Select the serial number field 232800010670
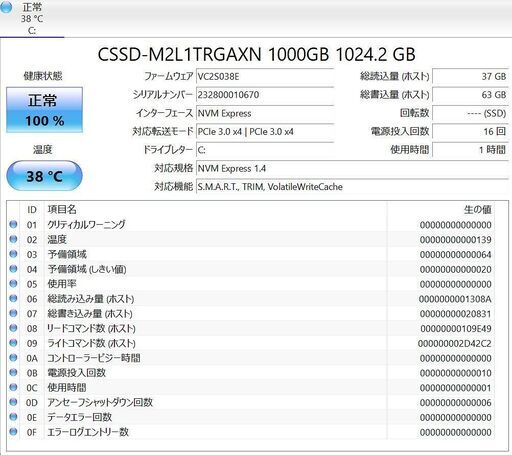The height and width of the screenshot is (455, 512). tap(265, 95)
